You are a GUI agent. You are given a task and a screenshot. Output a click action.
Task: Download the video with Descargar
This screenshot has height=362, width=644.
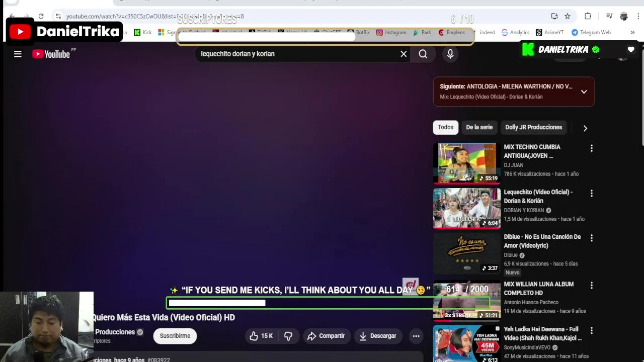tap(378, 336)
